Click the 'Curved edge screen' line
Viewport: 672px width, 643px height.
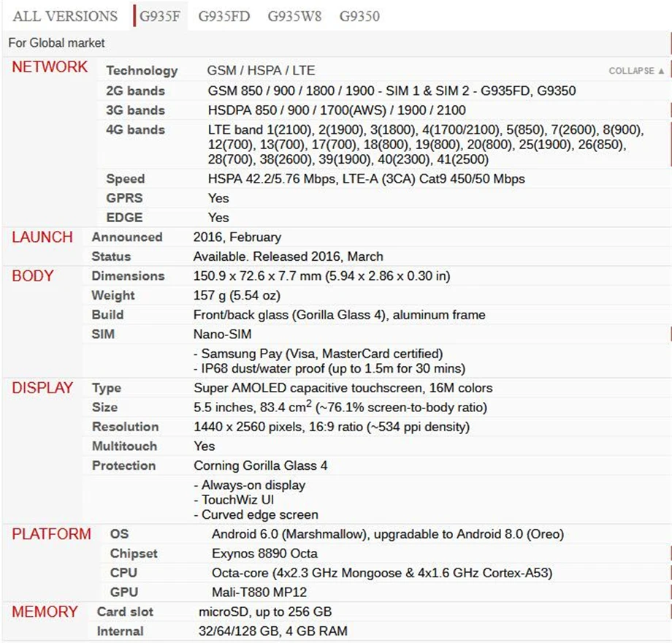coord(256,514)
